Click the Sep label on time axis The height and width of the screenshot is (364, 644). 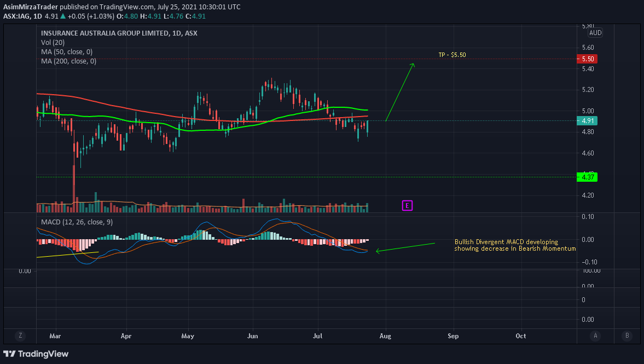453,336
